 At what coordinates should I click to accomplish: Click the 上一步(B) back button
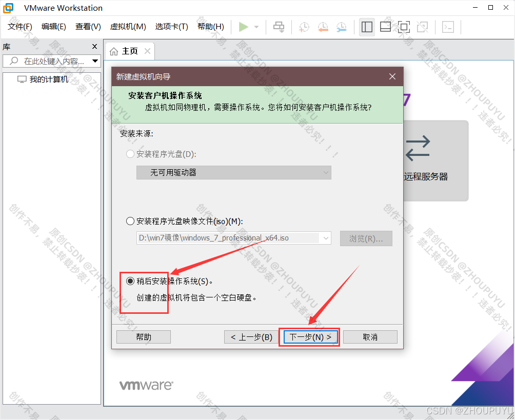coord(251,337)
